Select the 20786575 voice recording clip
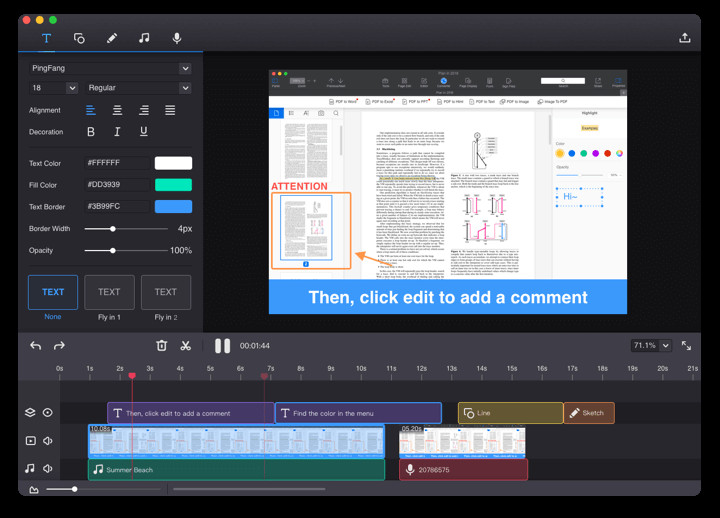The width and height of the screenshot is (720, 518). click(x=463, y=470)
